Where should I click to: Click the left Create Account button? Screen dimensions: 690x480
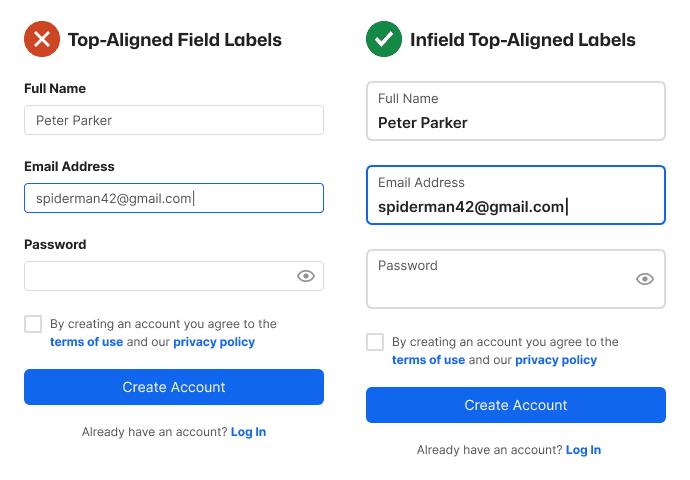coord(174,387)
